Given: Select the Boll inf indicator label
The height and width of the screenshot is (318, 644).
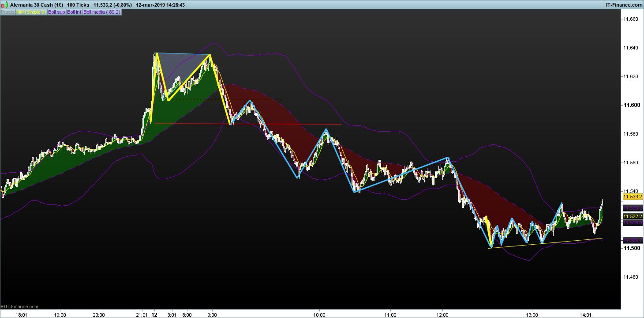Looking at the screenshot, I should [74, 12].
